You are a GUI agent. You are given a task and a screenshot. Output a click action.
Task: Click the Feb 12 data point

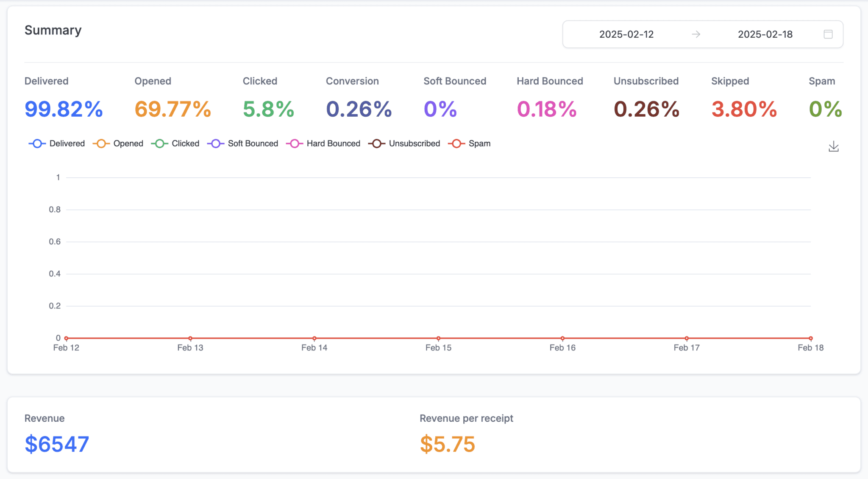[67, 338]
